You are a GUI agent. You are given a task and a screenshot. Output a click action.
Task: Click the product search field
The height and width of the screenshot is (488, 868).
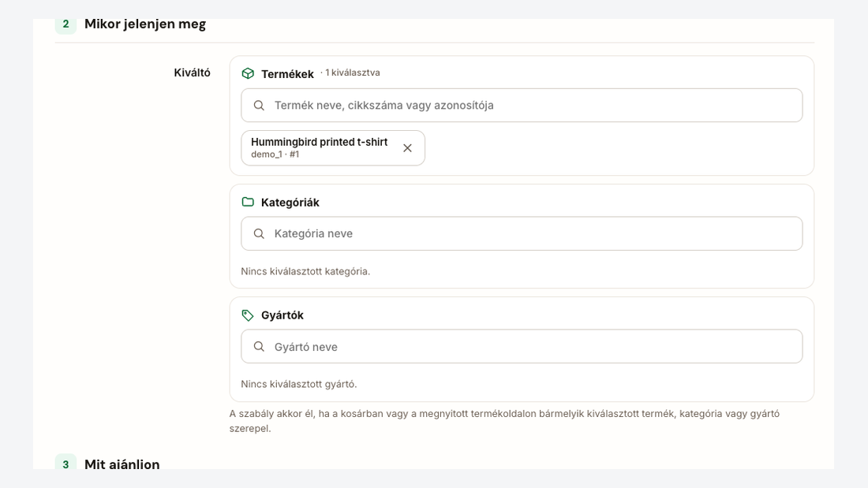point(522,105)
